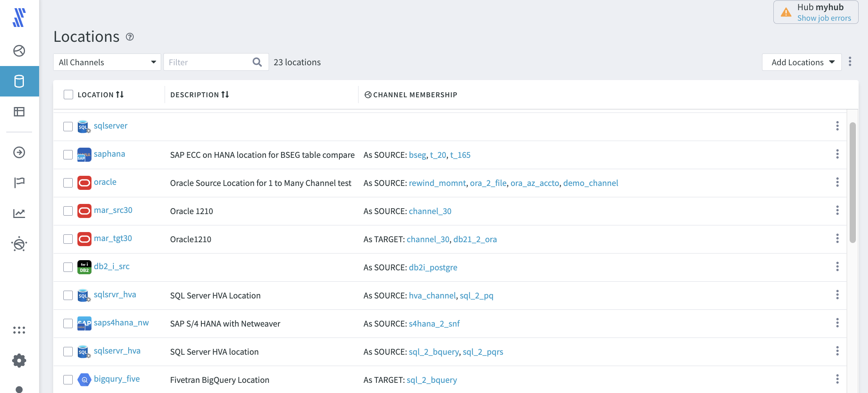Click the Fivetran HVR logo
868x393 pixels.
click(19, 18)
